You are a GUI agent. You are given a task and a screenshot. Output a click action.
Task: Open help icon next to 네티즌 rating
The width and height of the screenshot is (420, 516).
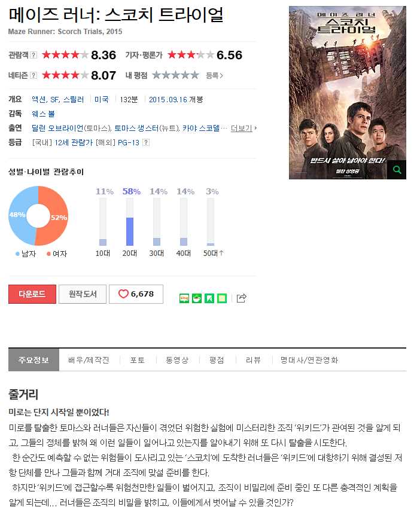(x=34, y=75)
